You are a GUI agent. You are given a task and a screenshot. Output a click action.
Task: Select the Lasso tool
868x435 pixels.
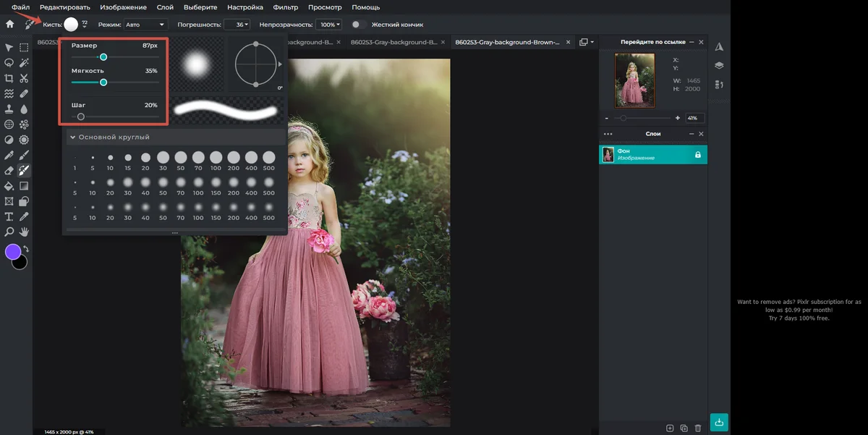click(9, 62)
